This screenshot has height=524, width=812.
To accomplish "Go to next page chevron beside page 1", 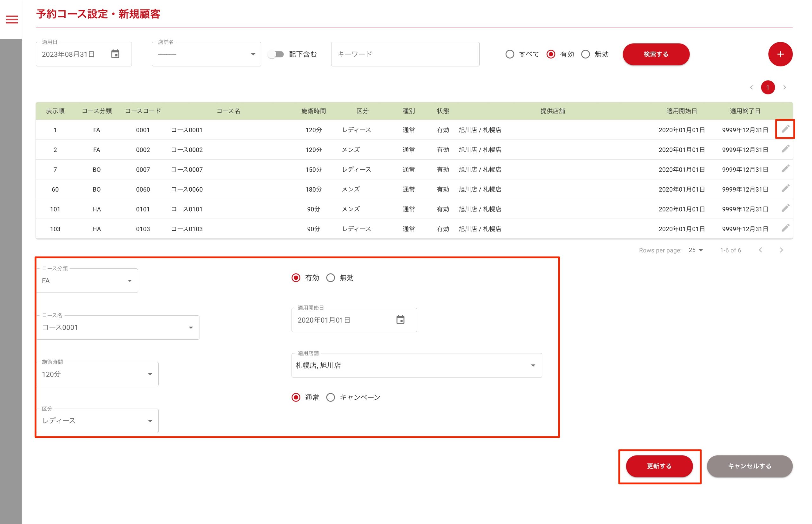I will coord(784,88).
